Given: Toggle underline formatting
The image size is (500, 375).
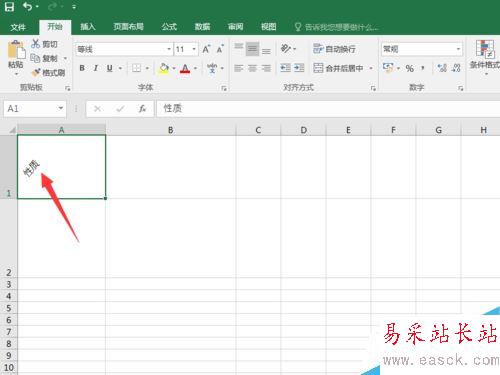Looking at the screenshot, I should coord(110,68).
